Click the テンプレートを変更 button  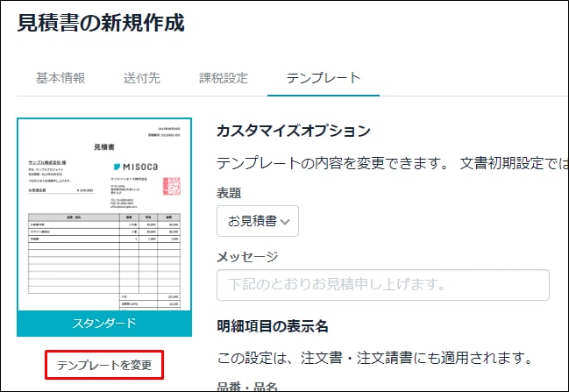pos(104,365)
